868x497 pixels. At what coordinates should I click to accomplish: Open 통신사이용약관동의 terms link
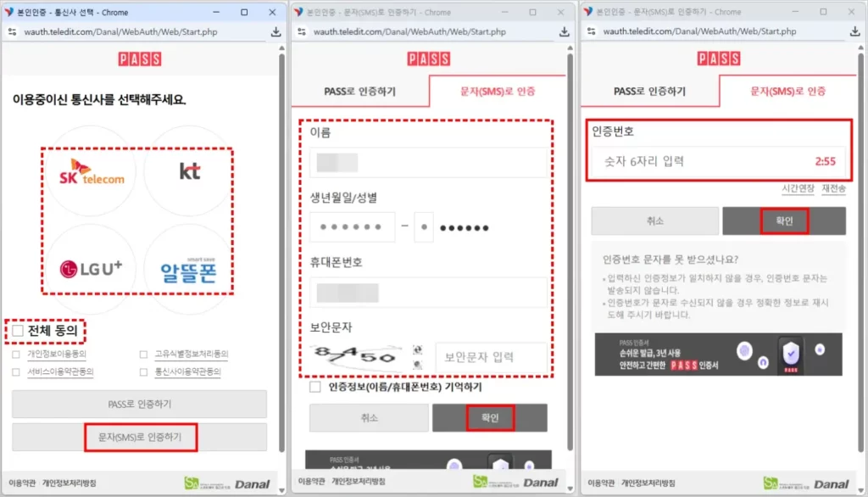click(187, 371)
